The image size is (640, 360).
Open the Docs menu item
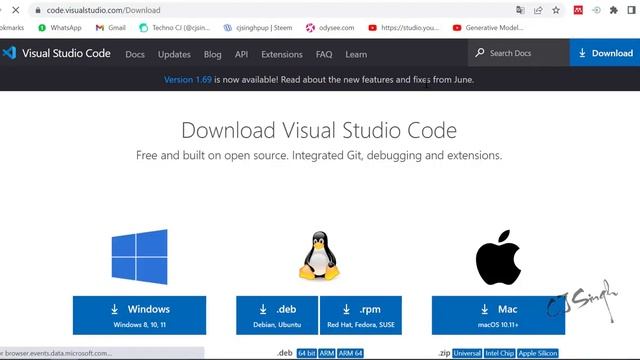(135, 54)
